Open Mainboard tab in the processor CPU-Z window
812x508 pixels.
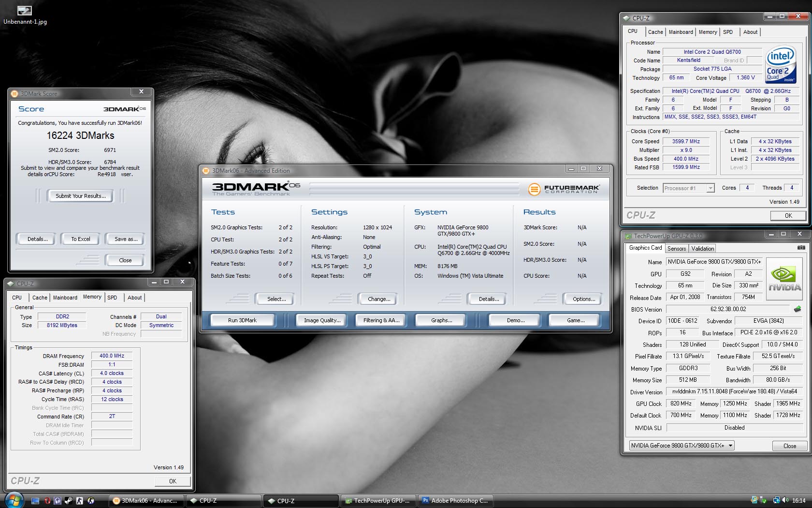point(681,32)
